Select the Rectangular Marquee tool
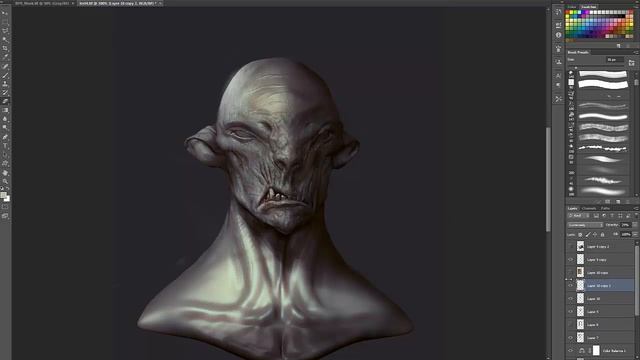The width and height of the screenshot is (640, 360). (5, 22)
